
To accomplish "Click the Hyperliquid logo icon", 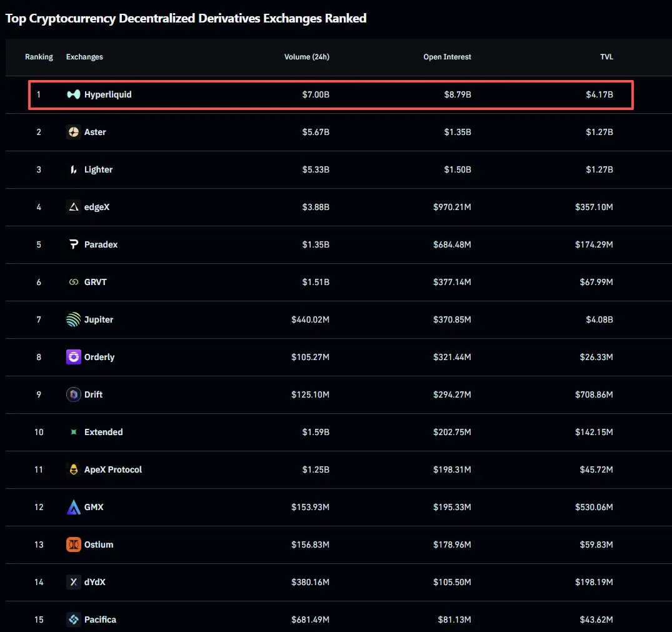I will [x=74, y=94].
